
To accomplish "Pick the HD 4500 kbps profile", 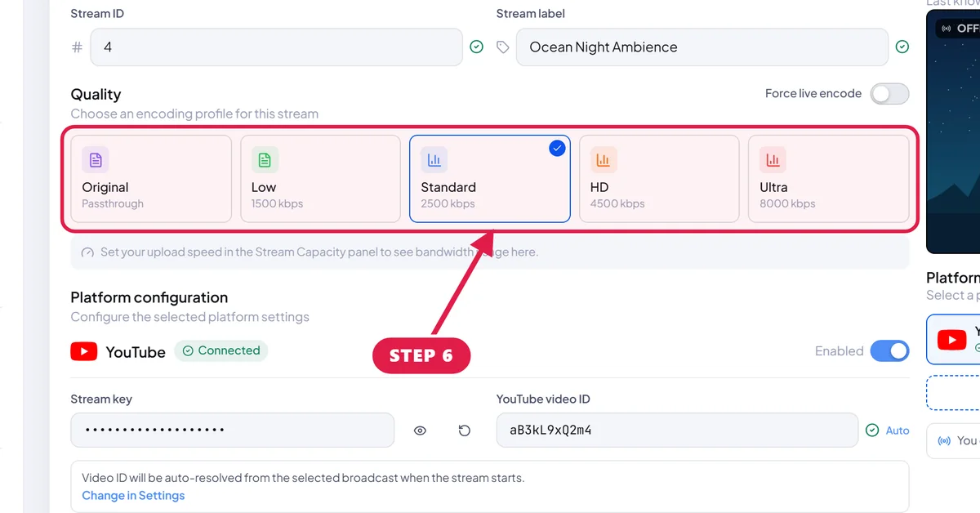I will [x=659, y=179].
